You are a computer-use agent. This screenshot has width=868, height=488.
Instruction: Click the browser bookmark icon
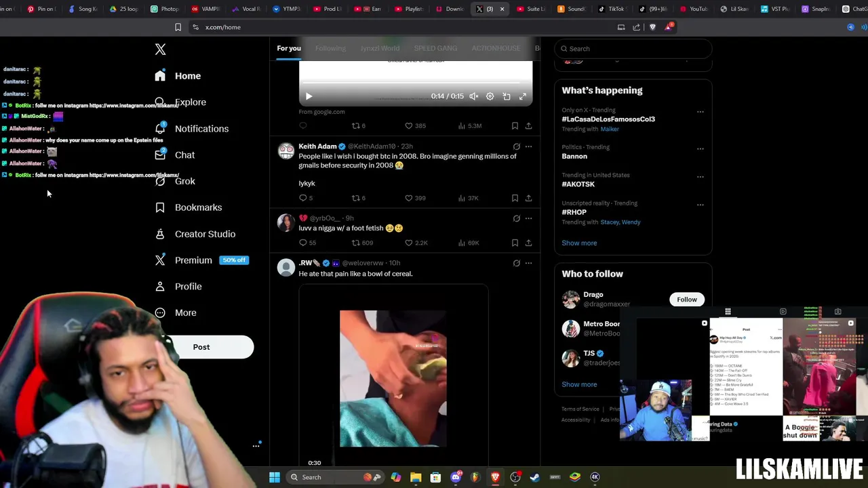point(178,27)
